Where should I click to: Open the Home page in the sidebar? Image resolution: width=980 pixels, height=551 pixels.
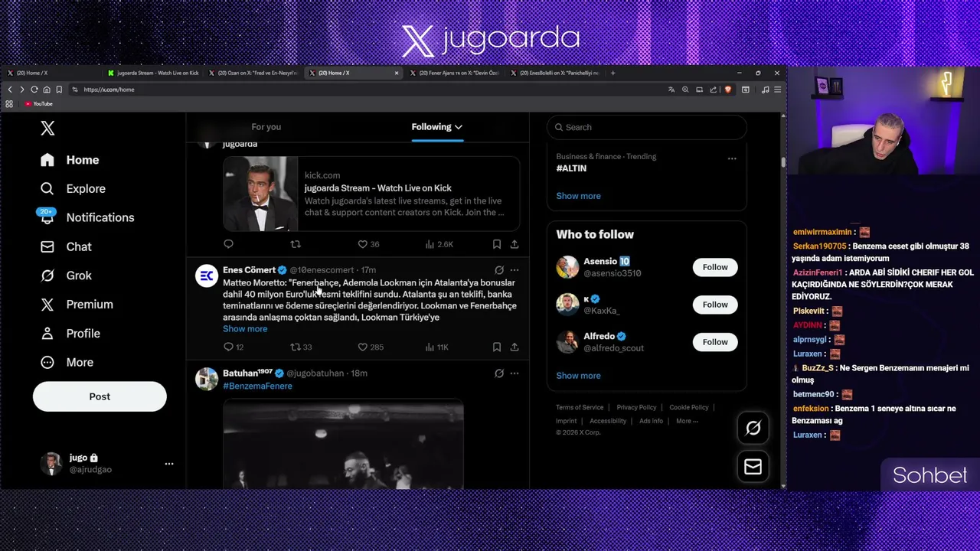[x=70, y=160]
